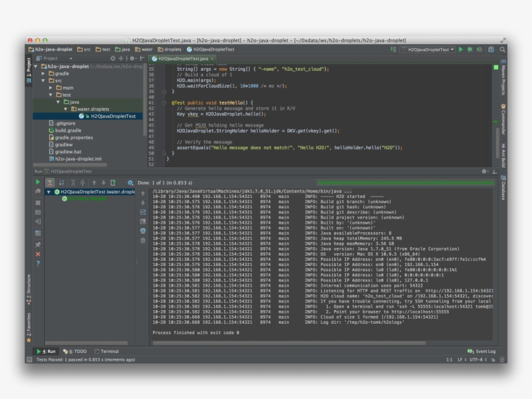
Task: Toggle the hide passed tests filter button
Action: tap(49, 183)
